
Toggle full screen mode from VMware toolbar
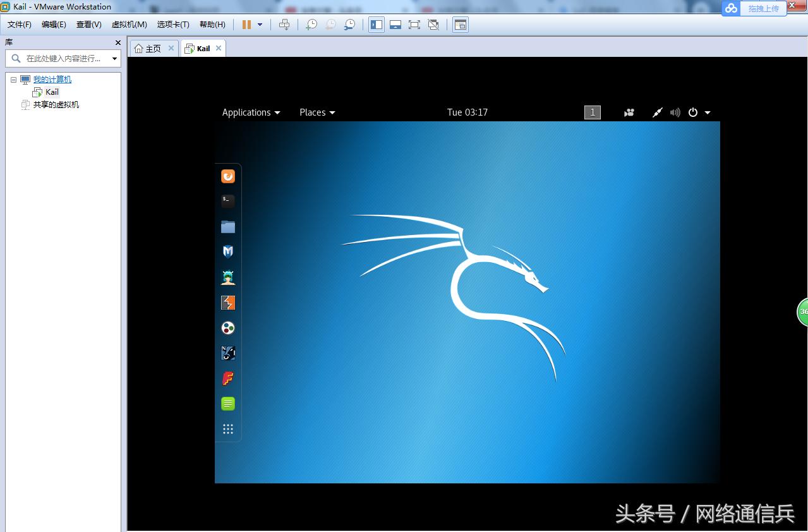pos(415,25)
